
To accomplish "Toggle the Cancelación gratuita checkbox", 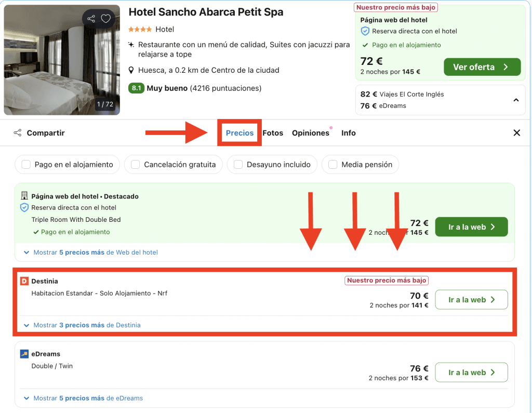I will click(x=136, y=165).
